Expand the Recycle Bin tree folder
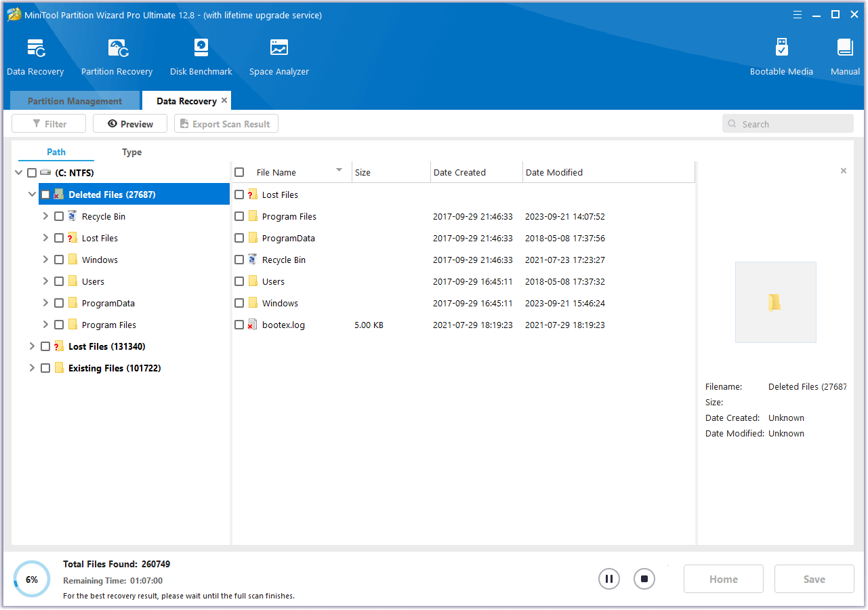 click(x=45, y=216)
